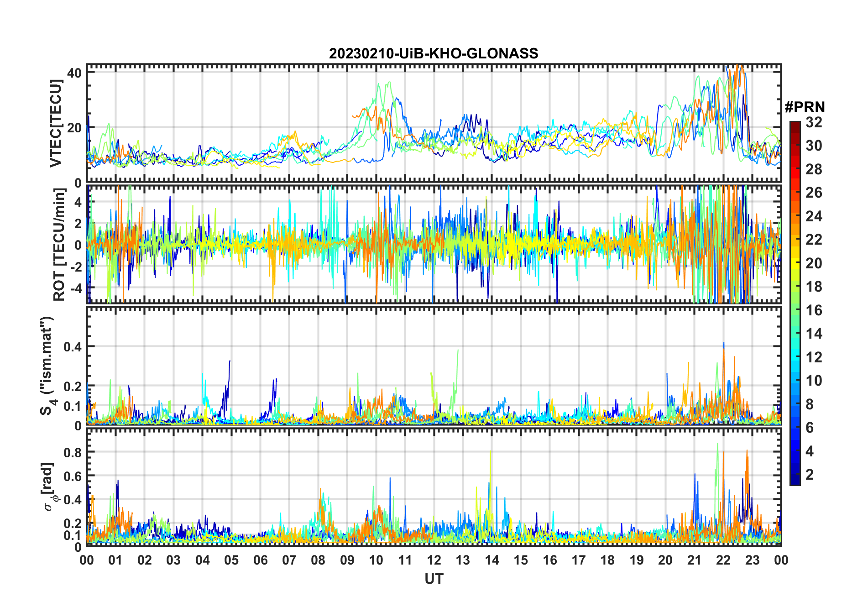Click colorbar tick label 12
The image size is (868, 607).
tap(814, 357)
